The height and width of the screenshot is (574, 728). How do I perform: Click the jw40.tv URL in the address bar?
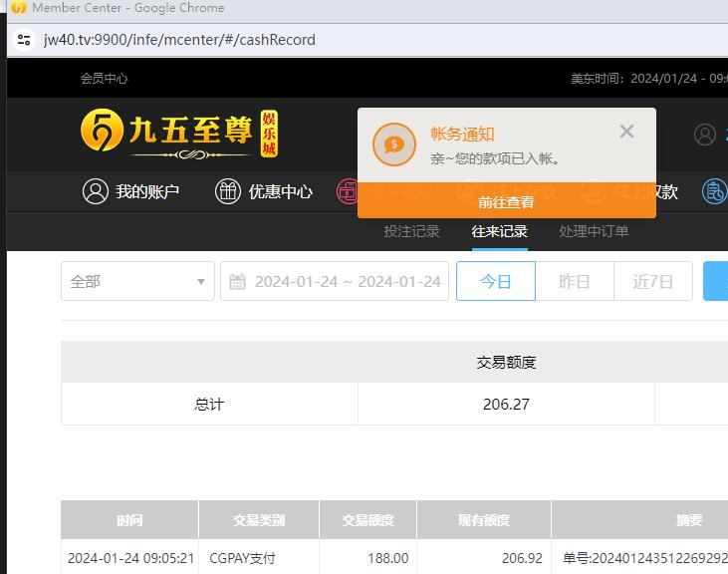point(179,40)
